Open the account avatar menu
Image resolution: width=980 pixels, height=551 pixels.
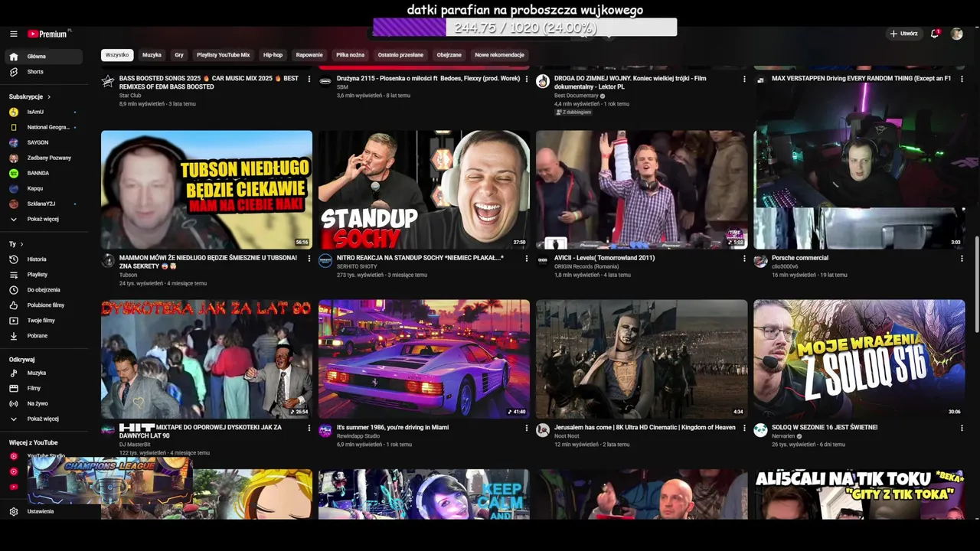pos(956,34)
